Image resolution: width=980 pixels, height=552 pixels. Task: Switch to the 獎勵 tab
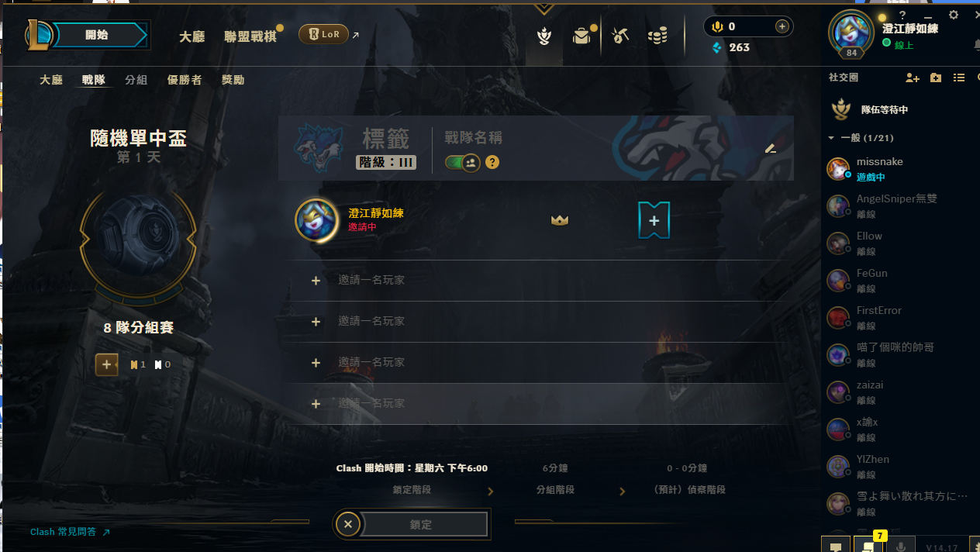[x=233, y=80]
